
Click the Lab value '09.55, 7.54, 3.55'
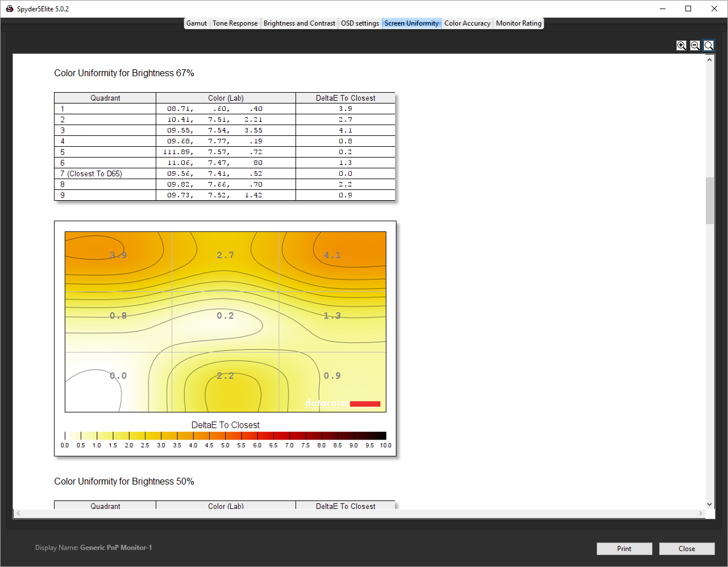[x=215, y=130]
